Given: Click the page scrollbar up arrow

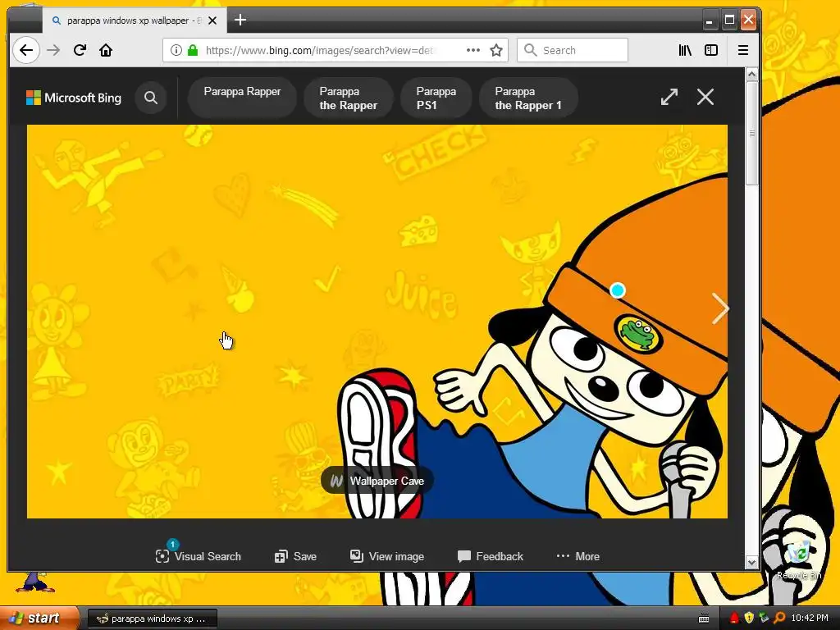Looking at the screenshot, I should point(751,74).
